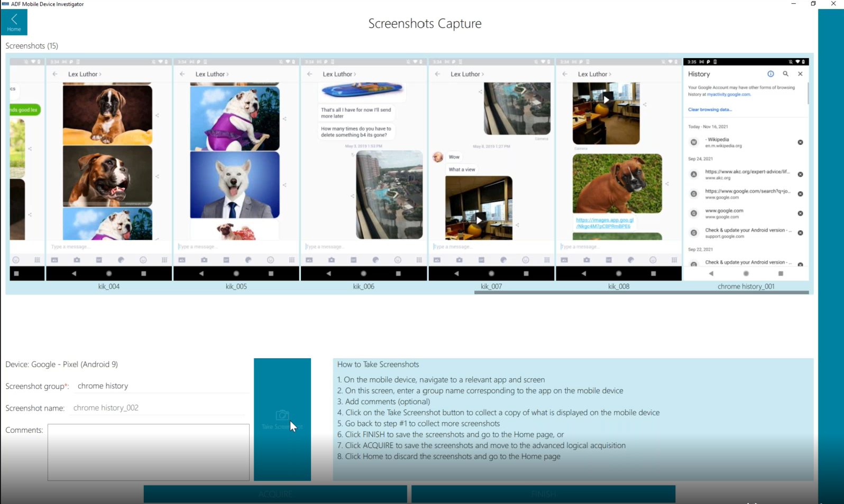Minimize the ADF Mobile Device Investigator window
844x504 pixels.
[794, 4]
